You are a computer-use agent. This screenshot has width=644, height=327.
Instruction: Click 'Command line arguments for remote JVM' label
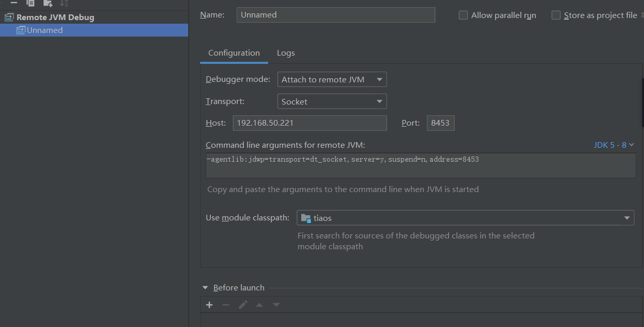click(x=285, y=145)
